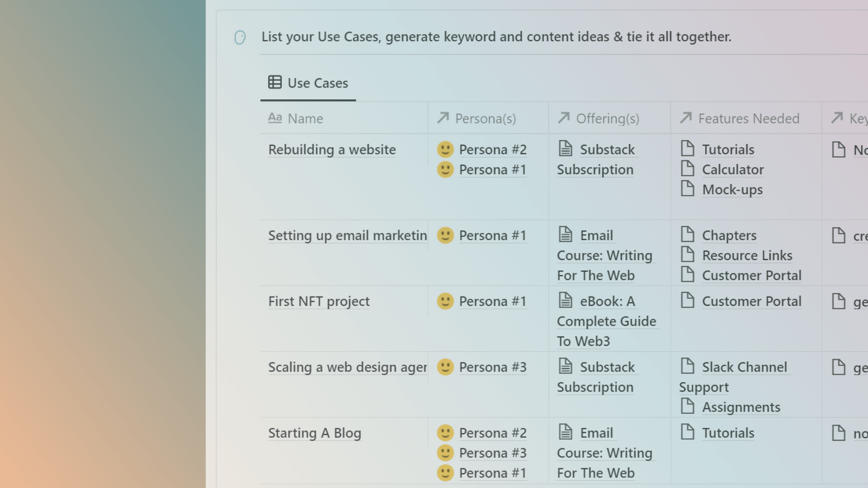
Task: Switch to the Use Cases view tab
Action: (308, 82)
